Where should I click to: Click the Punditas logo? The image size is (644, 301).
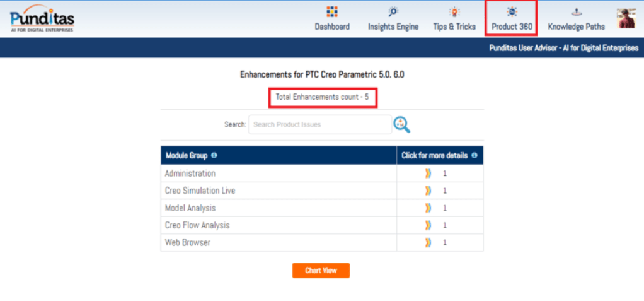pyautogui.click(x=42, y=19)
